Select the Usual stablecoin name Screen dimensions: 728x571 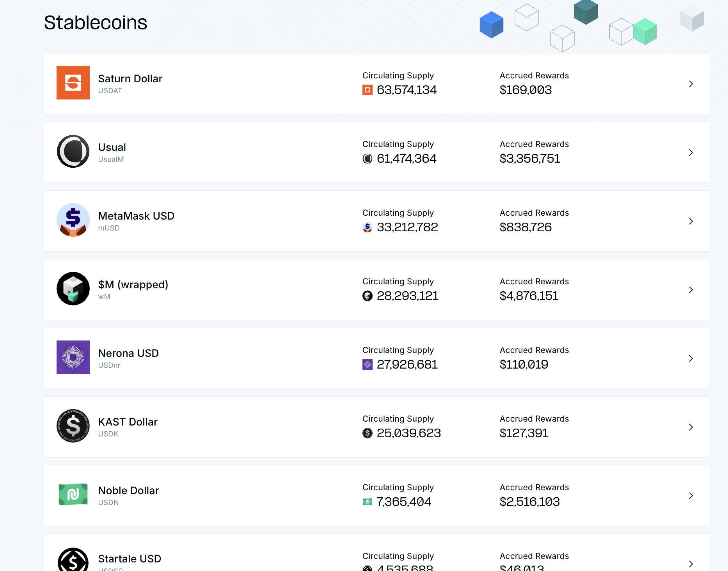(x=112, y=147)
